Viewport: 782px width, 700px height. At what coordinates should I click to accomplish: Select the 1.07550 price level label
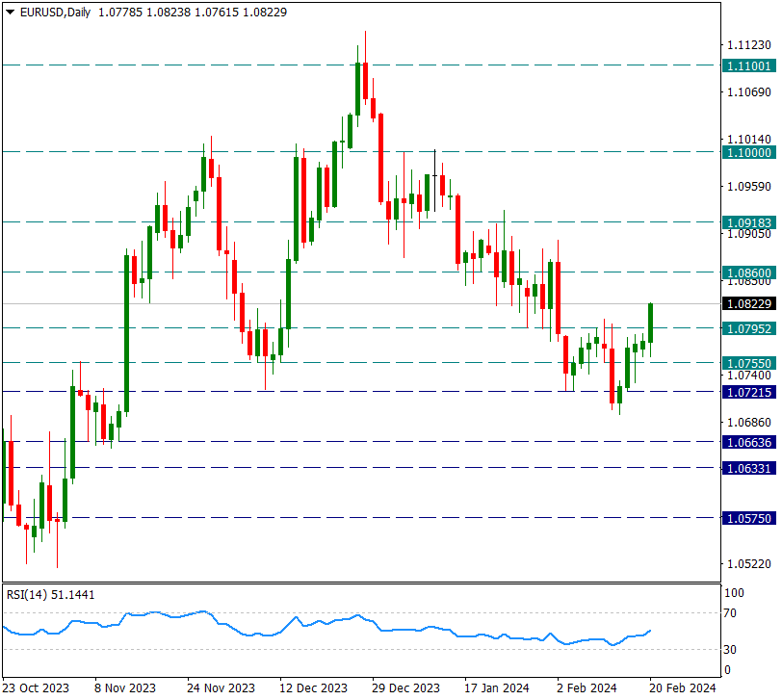749,363
